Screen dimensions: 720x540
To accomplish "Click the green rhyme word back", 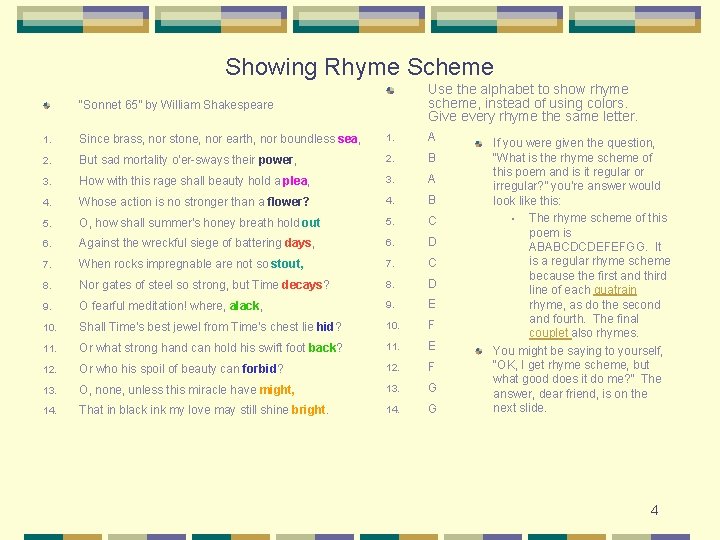I will (x=322, y=348).
